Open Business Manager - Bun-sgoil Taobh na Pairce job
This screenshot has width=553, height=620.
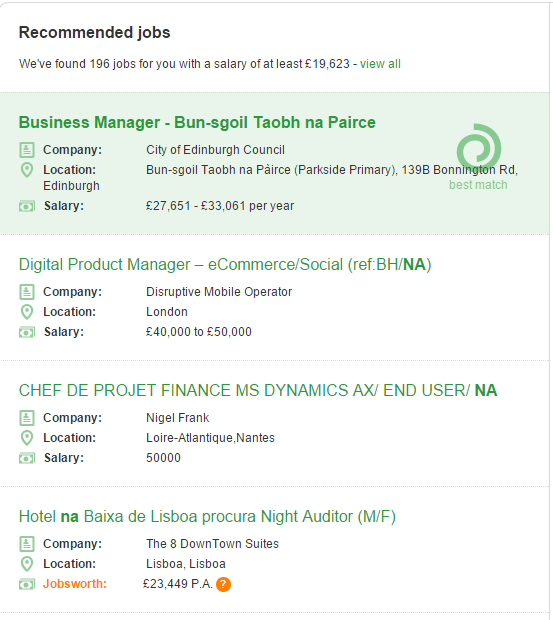[x=197, y=123]
